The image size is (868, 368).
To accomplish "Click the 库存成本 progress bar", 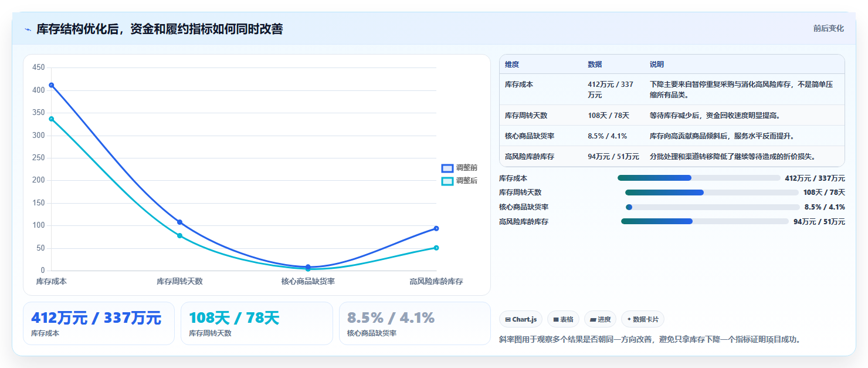I will point(699,178).
